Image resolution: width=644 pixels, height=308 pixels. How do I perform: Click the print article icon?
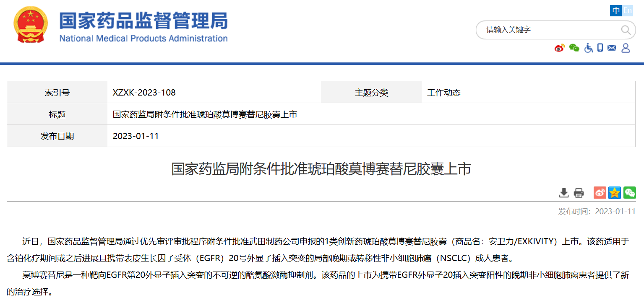tap(579, 193)
